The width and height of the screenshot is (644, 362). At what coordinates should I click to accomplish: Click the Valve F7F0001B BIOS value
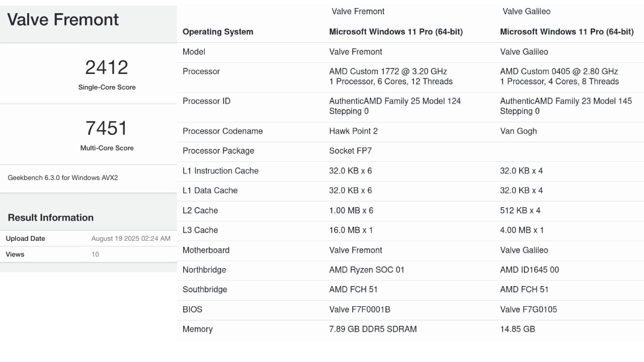[x=360, y=310]
